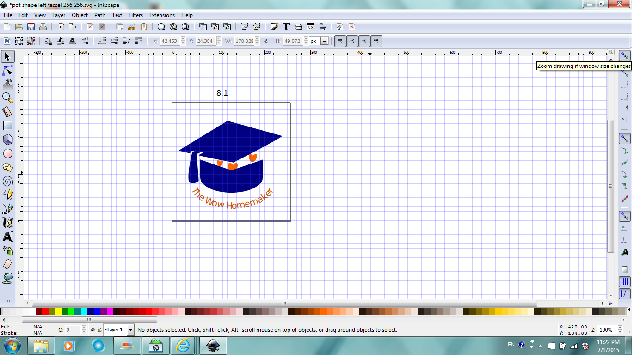Image resolution: width=640 pixels, height=364 pixels.
Task: Select the Ellipse circle tool
Action: coord(8,153)
